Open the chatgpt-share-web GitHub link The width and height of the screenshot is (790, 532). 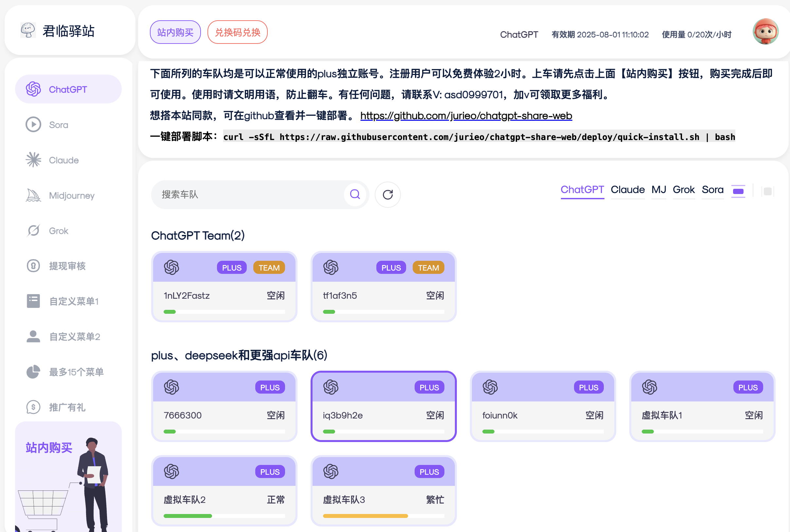466,116
